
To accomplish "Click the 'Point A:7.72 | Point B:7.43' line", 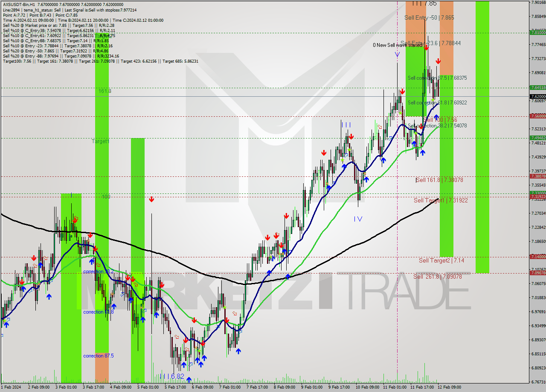I will click(41, 14).
